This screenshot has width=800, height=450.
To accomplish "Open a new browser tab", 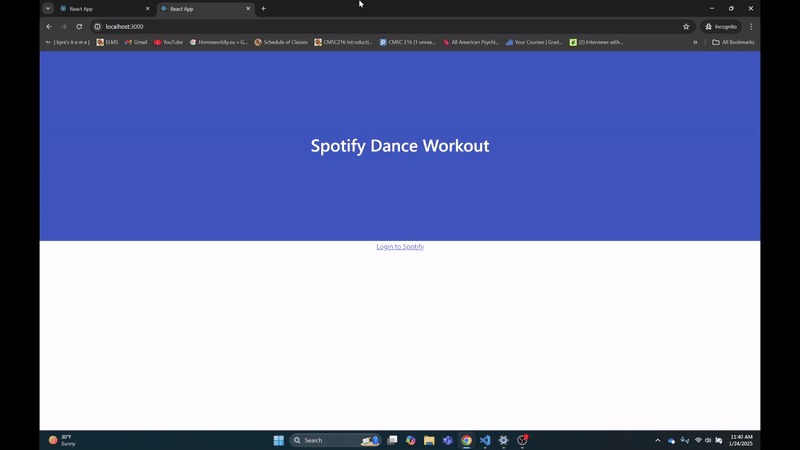I will click(x=263, y=9).
